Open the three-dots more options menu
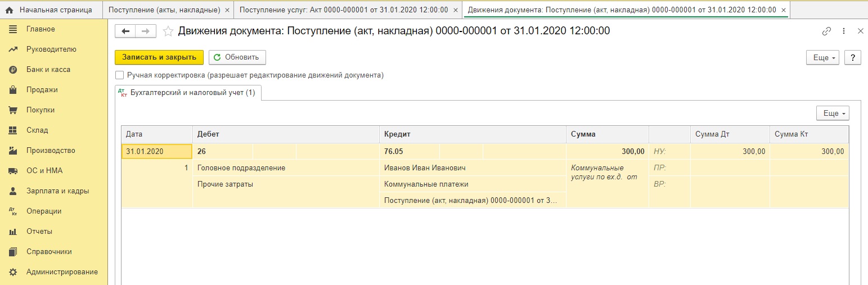Image resolution: width=868 pixels, height=285 pixels. [x=843, y=31]
